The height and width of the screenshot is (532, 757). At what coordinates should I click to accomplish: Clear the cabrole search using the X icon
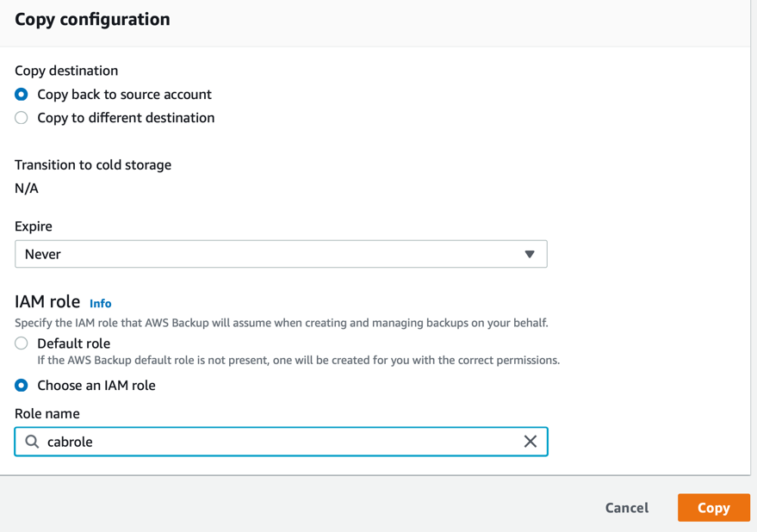click(531, 441)
